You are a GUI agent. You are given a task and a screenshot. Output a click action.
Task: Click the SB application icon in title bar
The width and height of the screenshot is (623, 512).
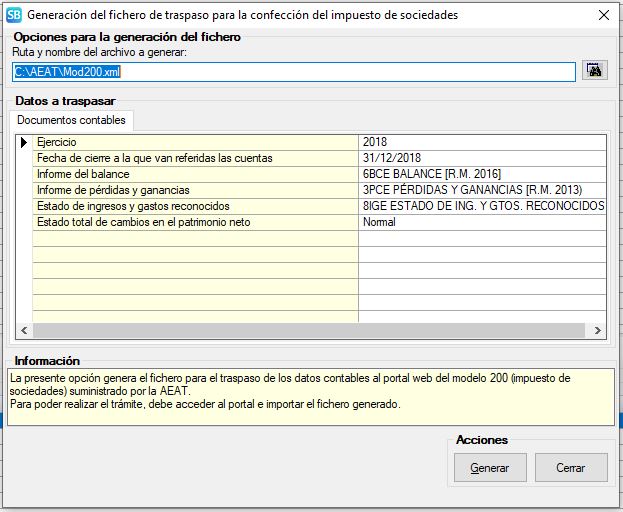pyautogui.click(x=14, y=15)
